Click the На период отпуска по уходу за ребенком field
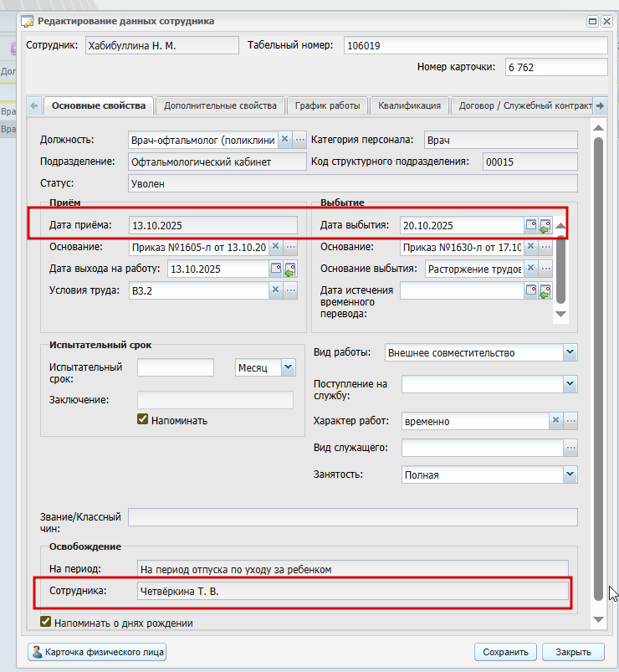619x672 pixels. coord(353,570)
